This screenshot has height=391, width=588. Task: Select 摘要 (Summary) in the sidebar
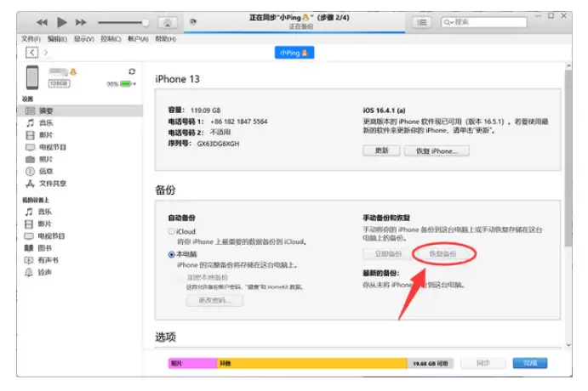point(80,110)
